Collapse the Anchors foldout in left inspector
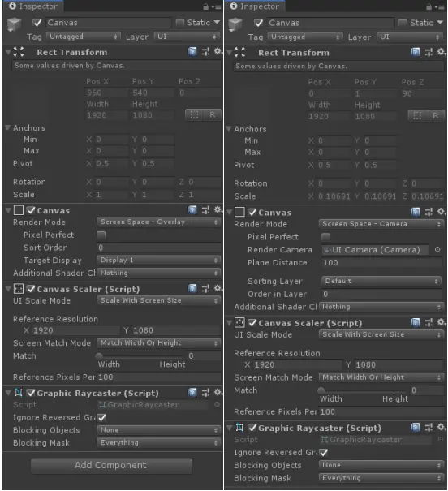Image resolution: width=448 pixels, height=491 pixels. coord(8,127)
